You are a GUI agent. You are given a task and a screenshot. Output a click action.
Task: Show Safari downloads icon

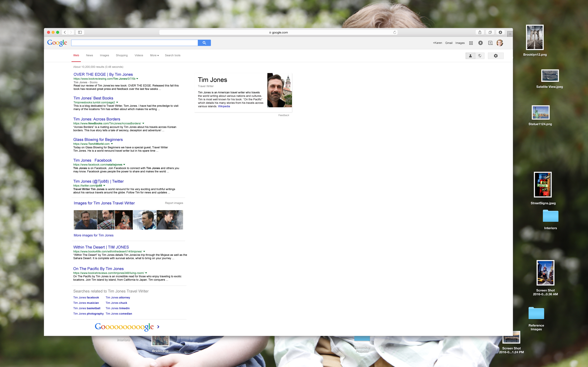pos(500,32)
